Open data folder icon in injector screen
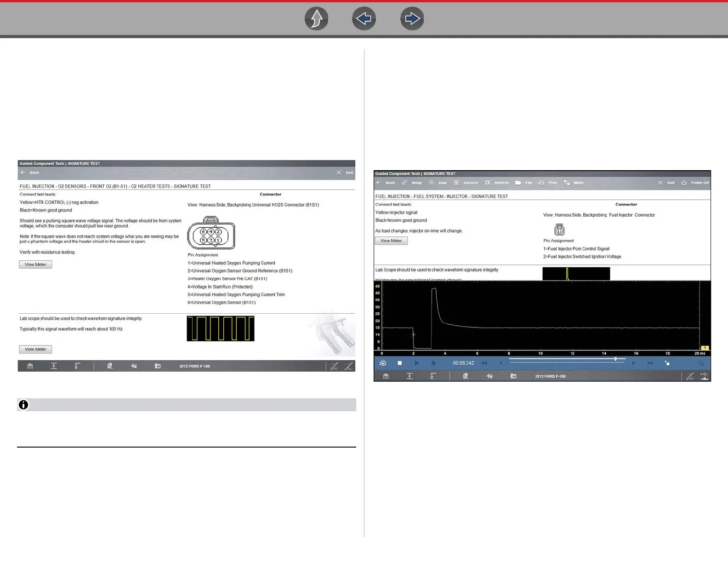This screenshot has height=563, width=728. click(513, 376)
